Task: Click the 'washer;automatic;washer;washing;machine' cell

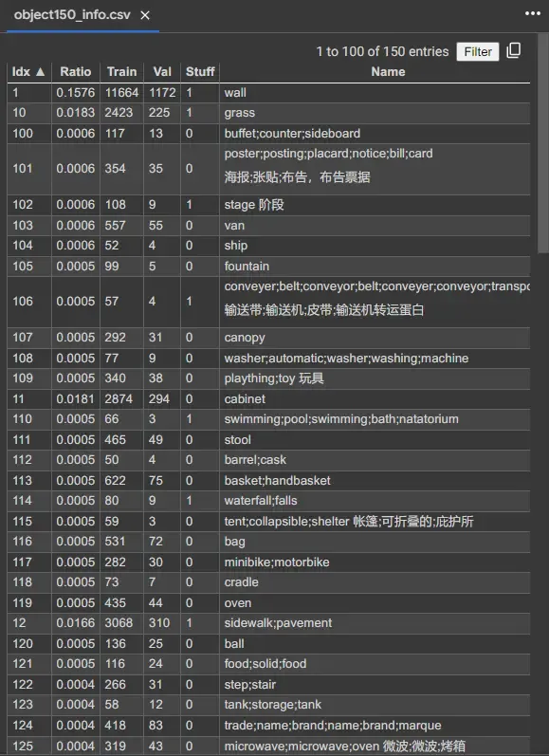Action: point(375,359)
